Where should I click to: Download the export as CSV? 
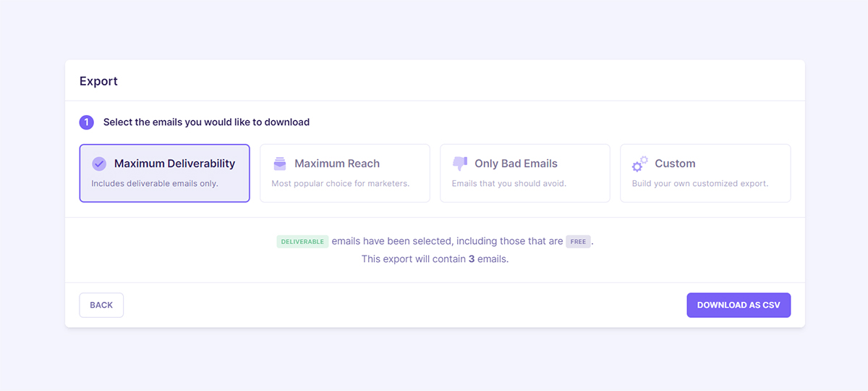click(739, 305)
